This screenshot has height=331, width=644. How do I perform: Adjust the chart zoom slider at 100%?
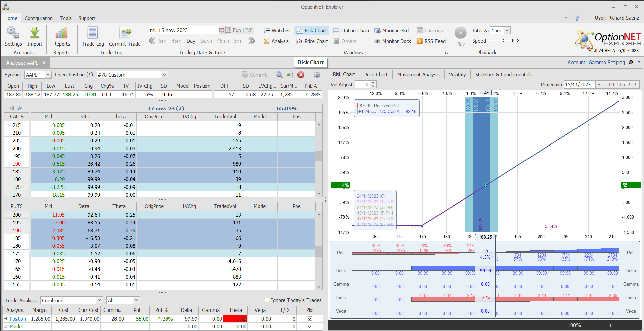point(611,325)
